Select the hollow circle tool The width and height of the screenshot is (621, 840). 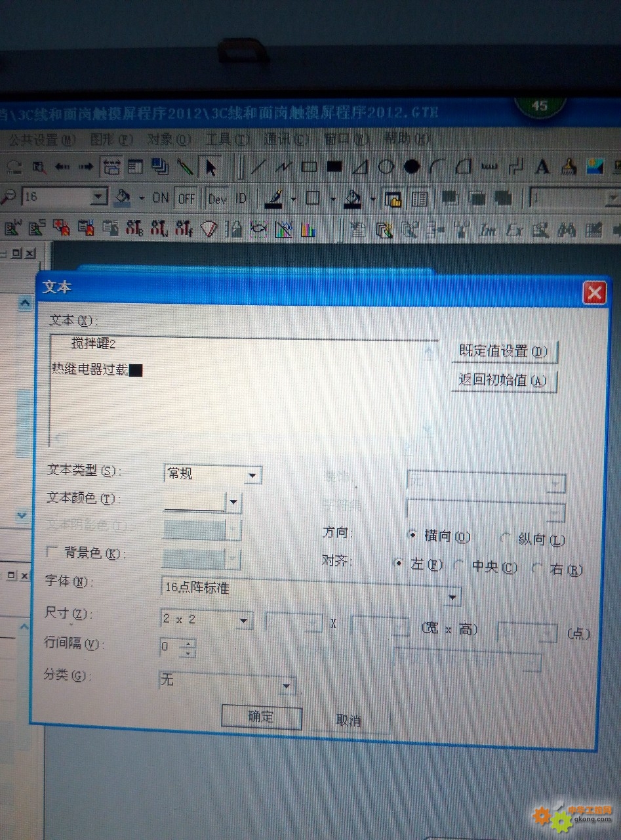click(386, 167)
